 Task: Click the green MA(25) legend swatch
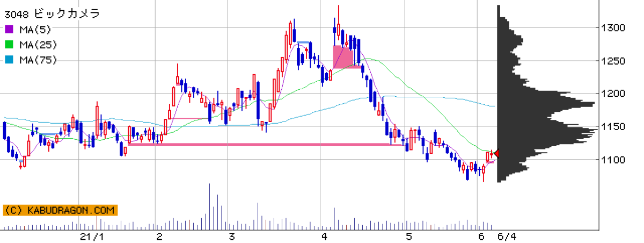pos(9,45)
